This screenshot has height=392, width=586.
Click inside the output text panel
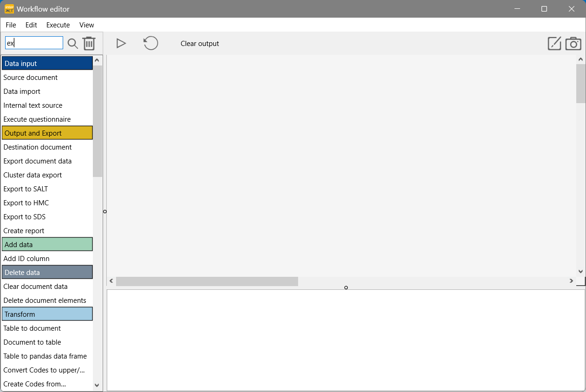coord(346,340)
